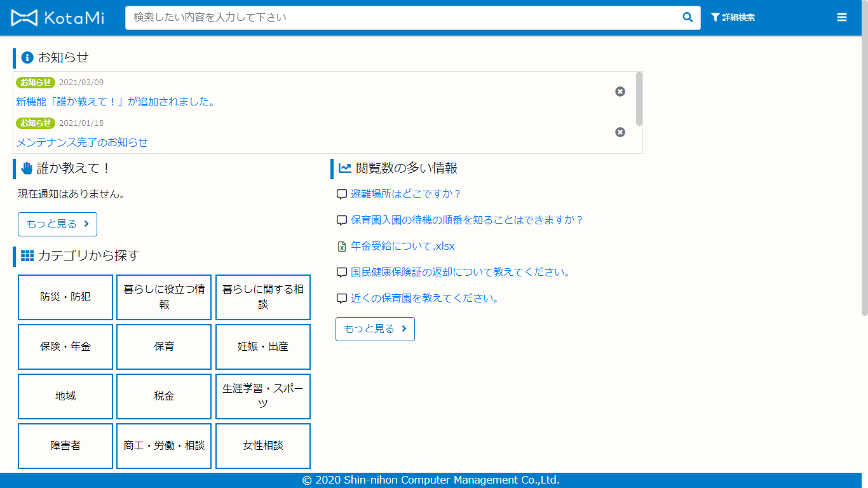Click もっと見る under 閲覧数の多い情報
Screen dimensions: 868x488
click(x=375, y=329)
